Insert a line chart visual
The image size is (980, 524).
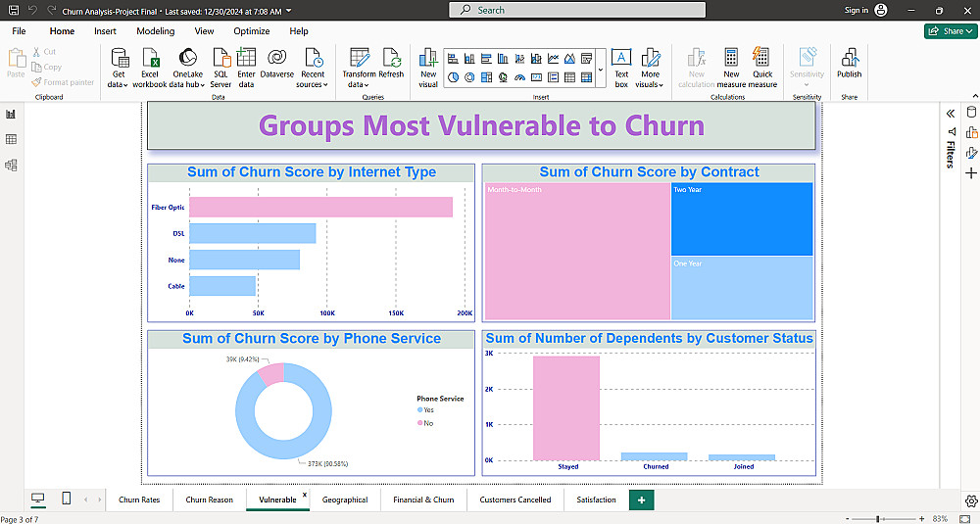[553, 58]
